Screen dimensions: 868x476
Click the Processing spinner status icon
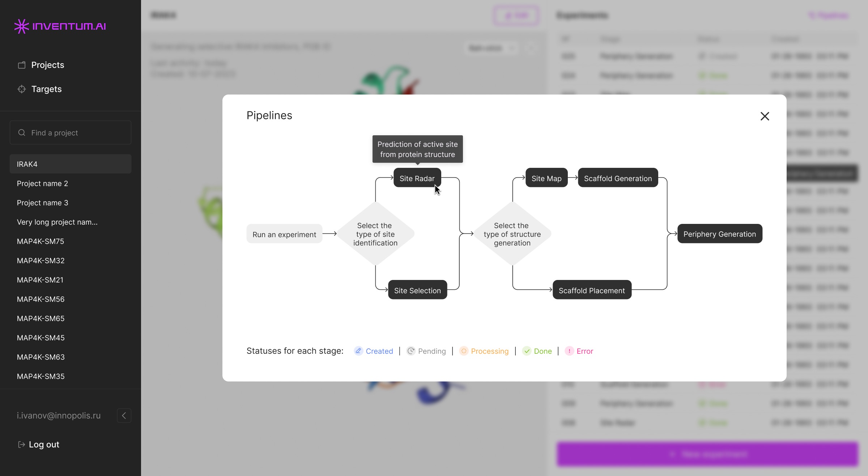464,351
